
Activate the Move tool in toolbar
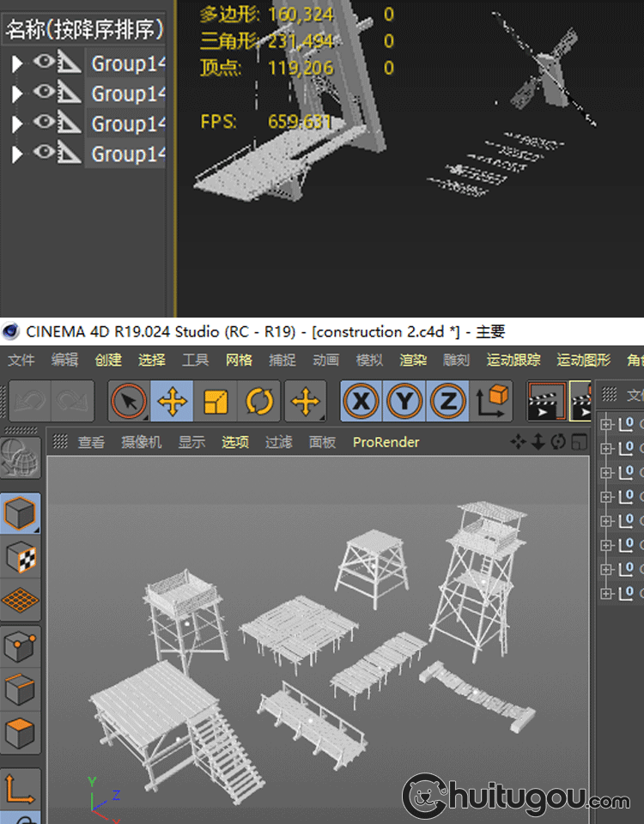173,401
